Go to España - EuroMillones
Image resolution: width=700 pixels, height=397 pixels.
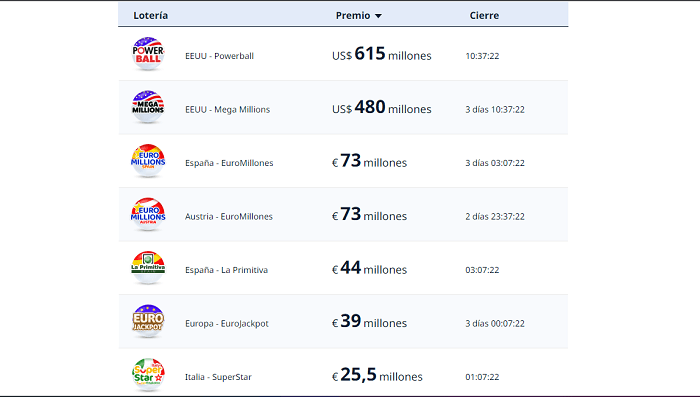(229, 163)
